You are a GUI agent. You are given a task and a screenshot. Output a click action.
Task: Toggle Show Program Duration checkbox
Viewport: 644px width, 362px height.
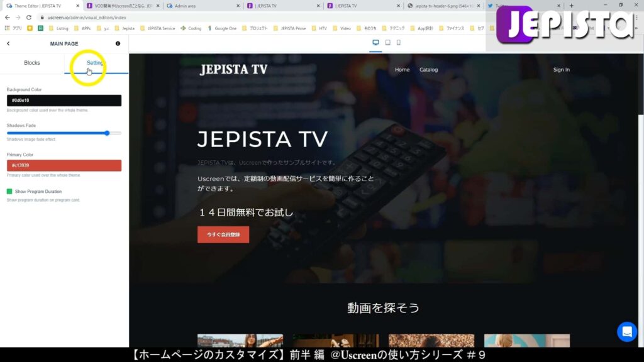coord(9,192)
